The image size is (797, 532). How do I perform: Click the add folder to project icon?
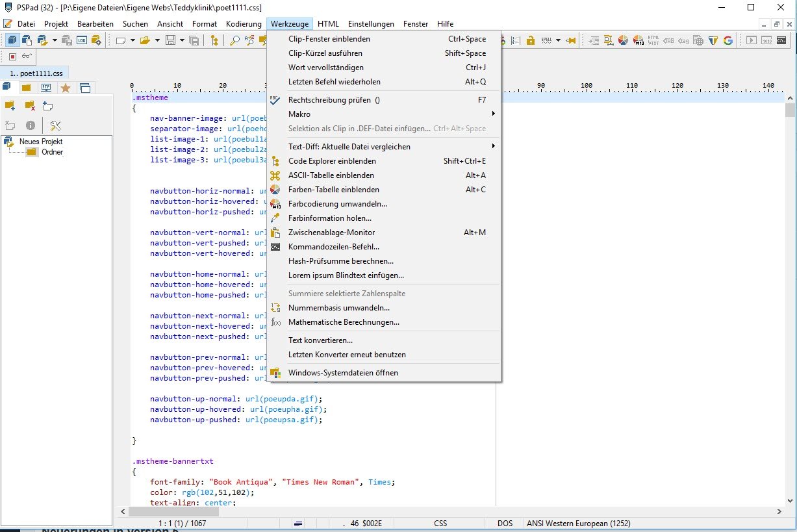pos(10,106)
